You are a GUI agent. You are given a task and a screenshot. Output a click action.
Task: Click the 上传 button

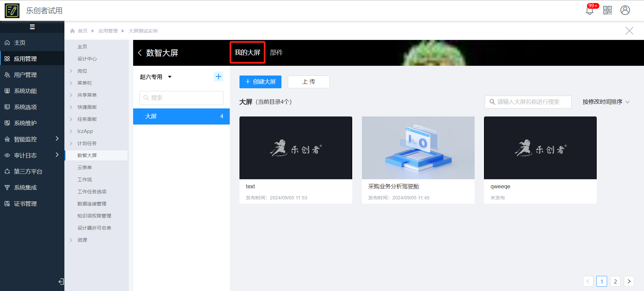point(309,82)
